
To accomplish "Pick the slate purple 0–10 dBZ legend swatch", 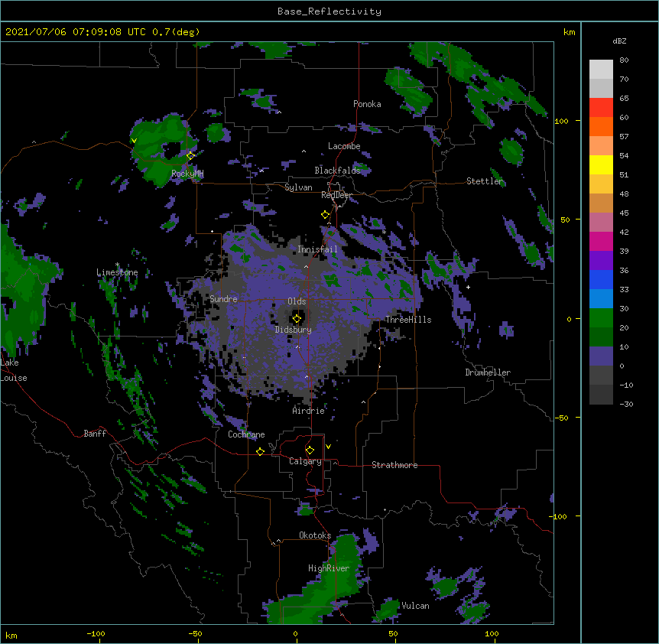I will (601, 356).
